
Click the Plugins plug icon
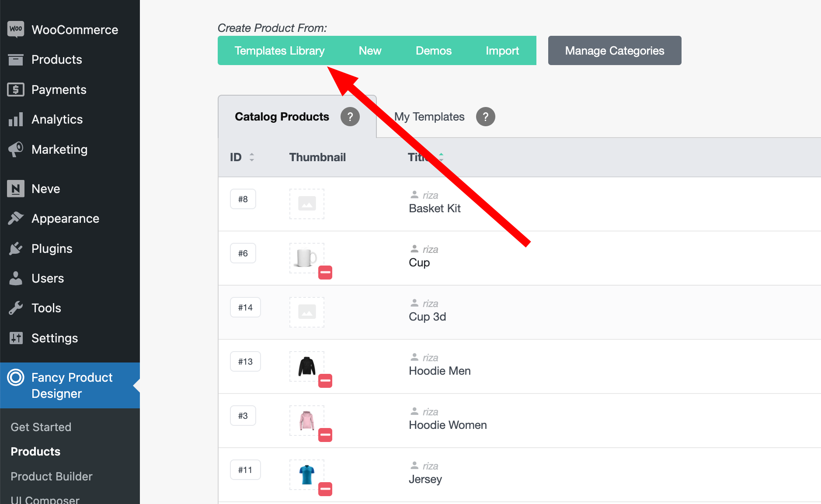click(16, 249)
